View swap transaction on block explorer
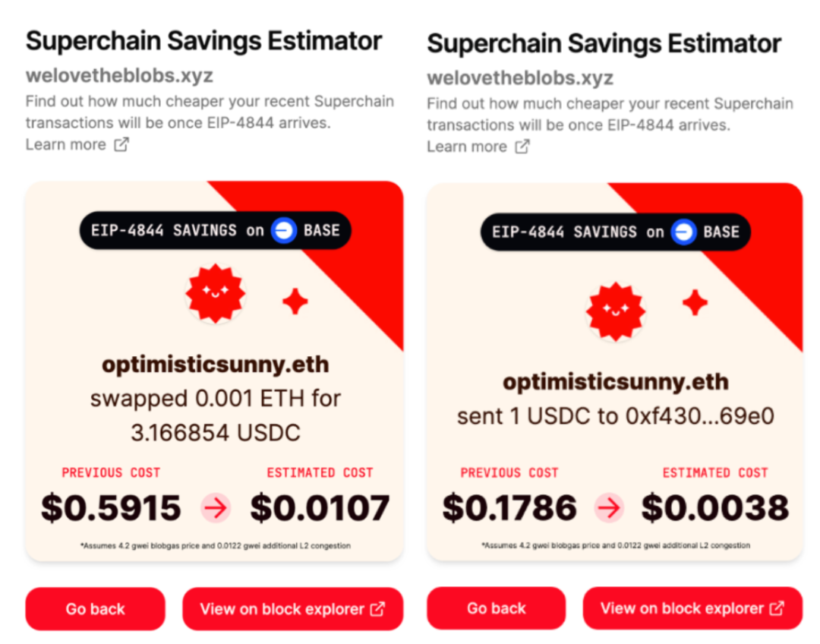The height and width of the screenshot is (644, 820). [x=292, y=608]
